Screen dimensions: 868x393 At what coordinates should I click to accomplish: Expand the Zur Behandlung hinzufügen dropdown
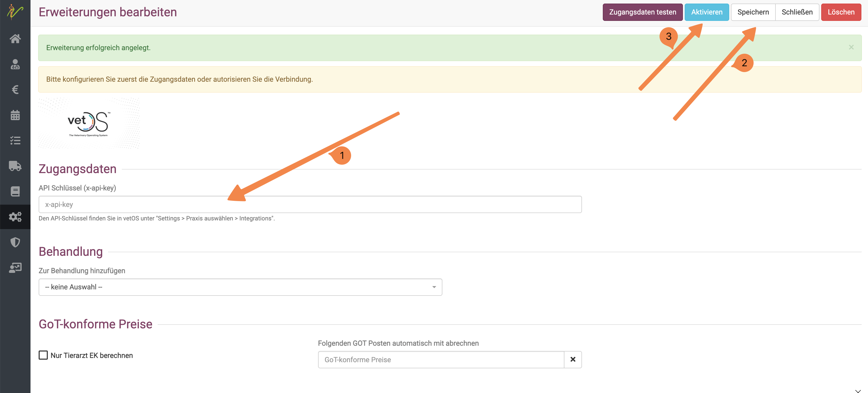pos(240,287)
